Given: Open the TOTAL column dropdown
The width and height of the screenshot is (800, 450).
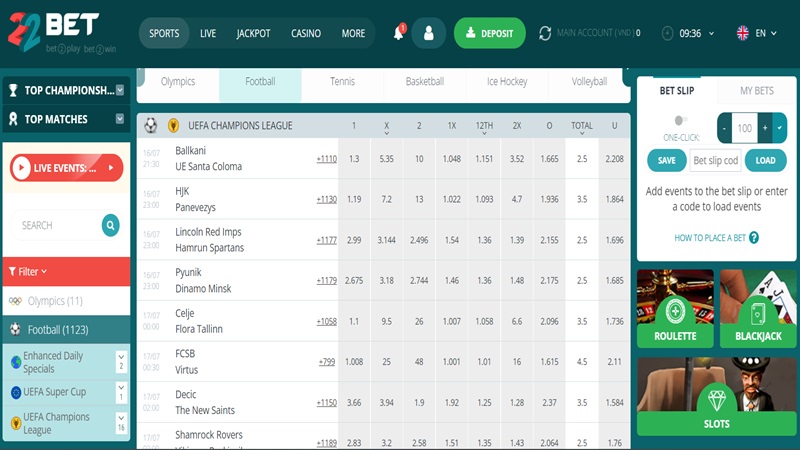Looking at the screenshot, I should point(582,133).
